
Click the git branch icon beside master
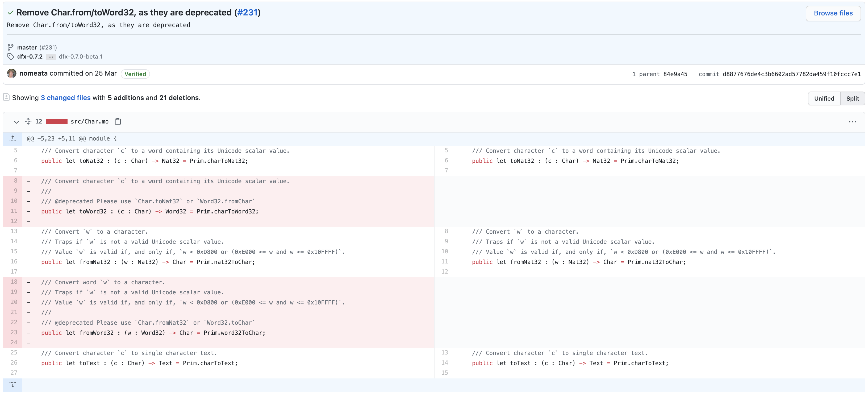pyautogui.click(x=10, y=47)
